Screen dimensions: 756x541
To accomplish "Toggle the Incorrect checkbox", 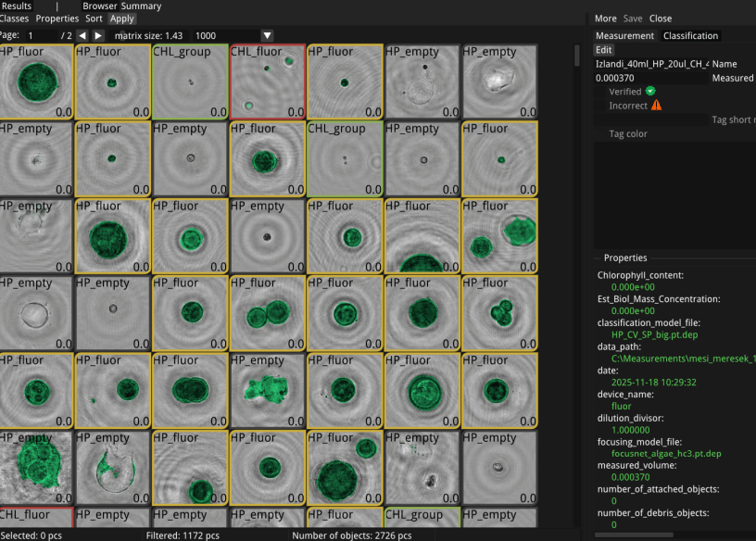I will tap(601, 106).
